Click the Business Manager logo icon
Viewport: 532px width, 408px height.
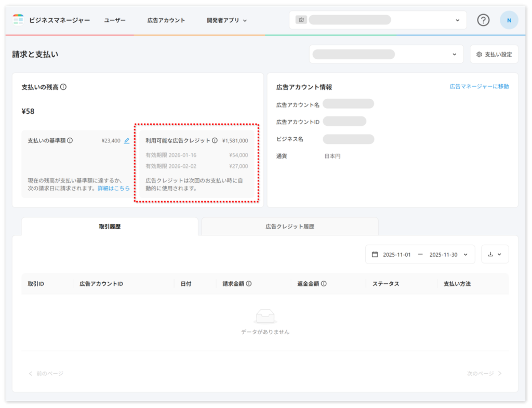18,20
